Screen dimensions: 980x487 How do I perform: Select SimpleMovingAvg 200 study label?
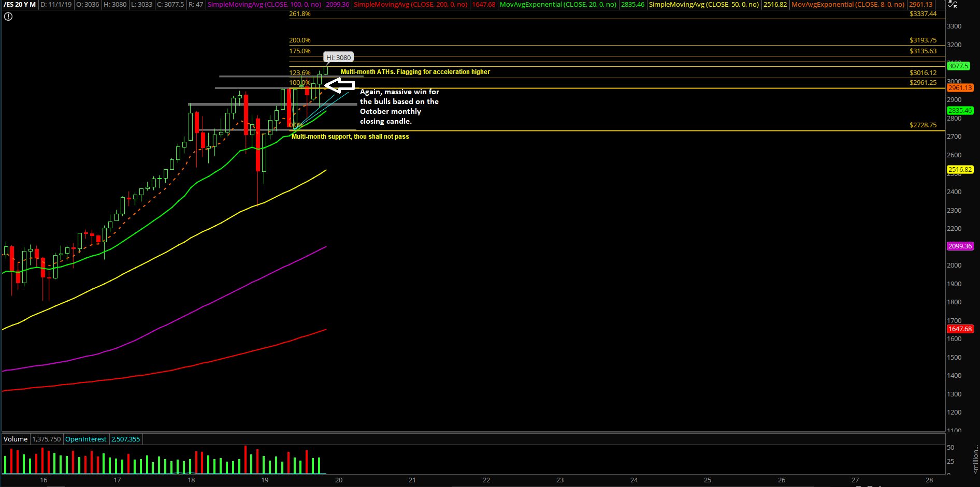(410, 4)
